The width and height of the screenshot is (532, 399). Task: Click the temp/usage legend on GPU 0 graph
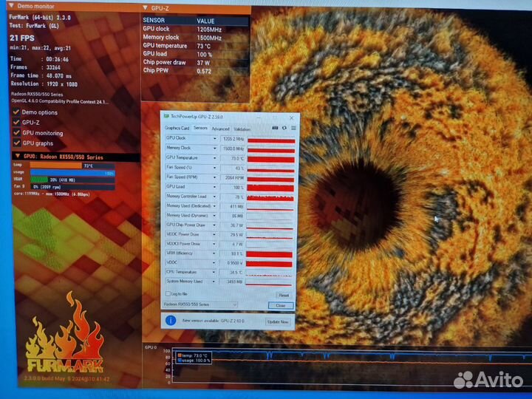point(194,358)
